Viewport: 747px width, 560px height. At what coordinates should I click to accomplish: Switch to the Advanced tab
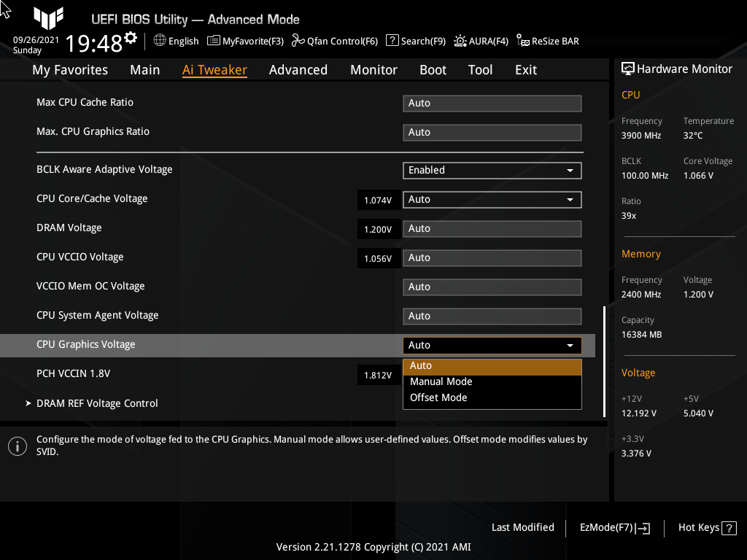(298, 69)
